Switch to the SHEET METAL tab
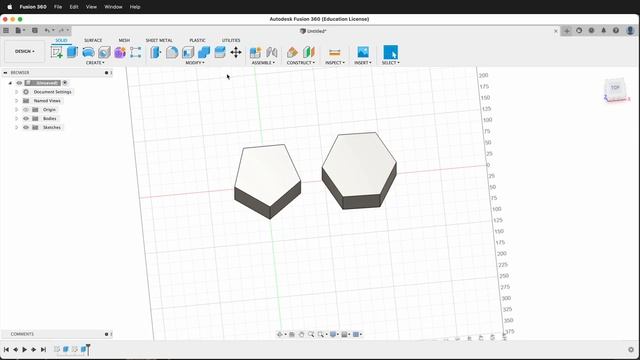640x360 pixels. (x=159, y=40)
